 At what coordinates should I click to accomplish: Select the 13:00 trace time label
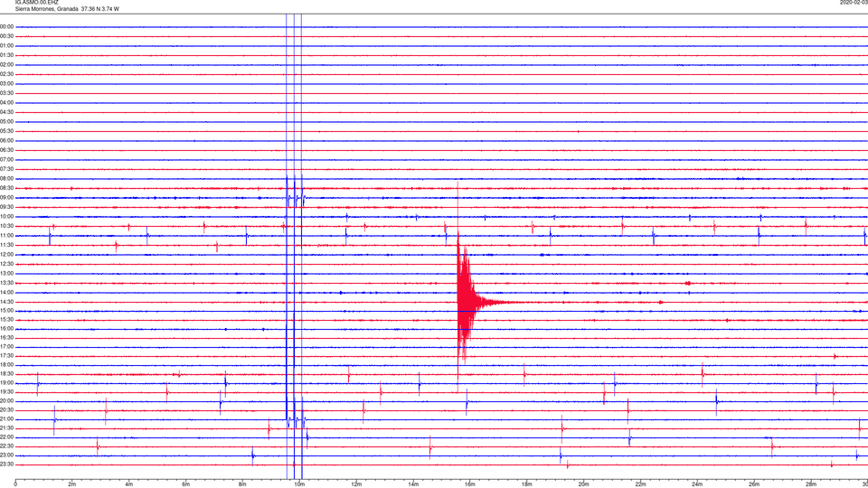tap(6, 273)
